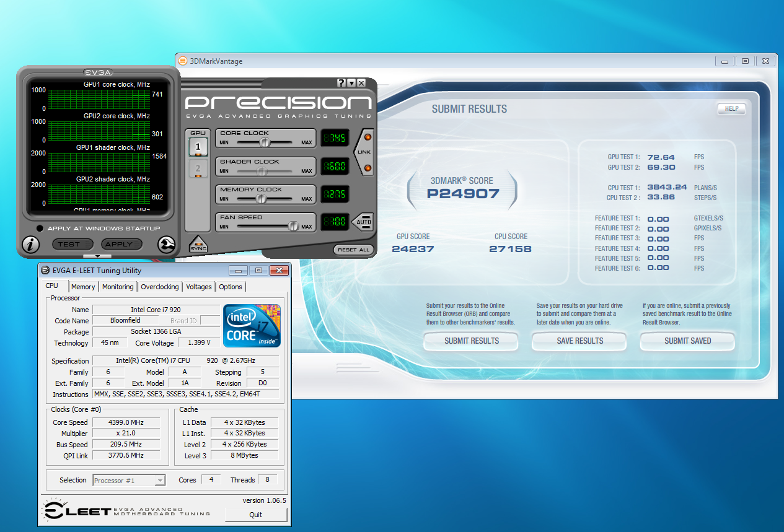Image resolution: width=784 pixels, height=532 pixels.
Task: Click the GPU2 shader clock graph
Action: coord(99,194)
